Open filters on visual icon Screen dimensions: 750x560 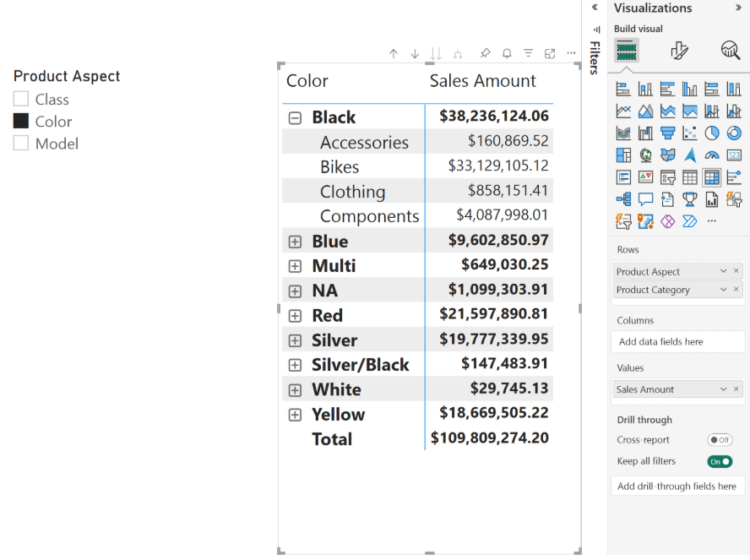click(x=528, y=53)
